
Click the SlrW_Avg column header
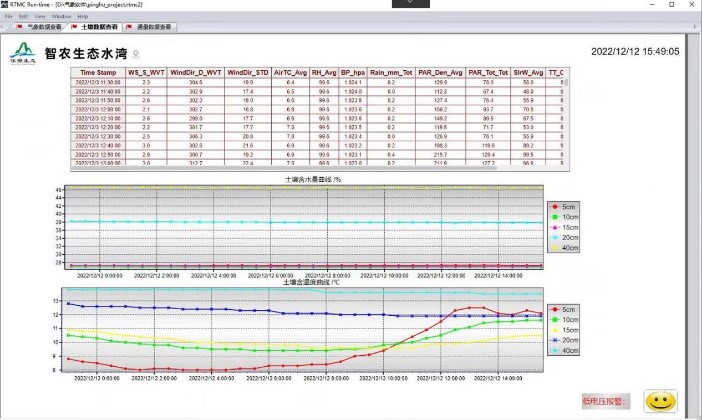(528, 73)
